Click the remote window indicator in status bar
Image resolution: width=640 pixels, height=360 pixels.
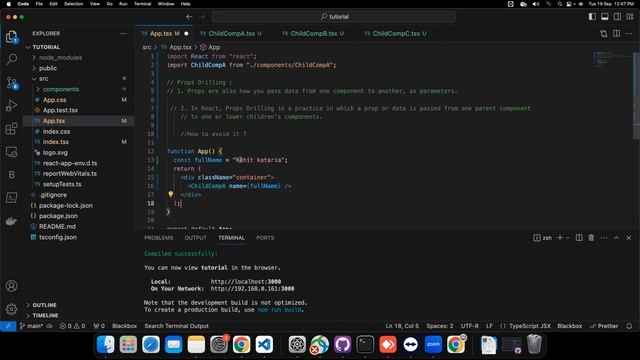click(x=8, y=326)
